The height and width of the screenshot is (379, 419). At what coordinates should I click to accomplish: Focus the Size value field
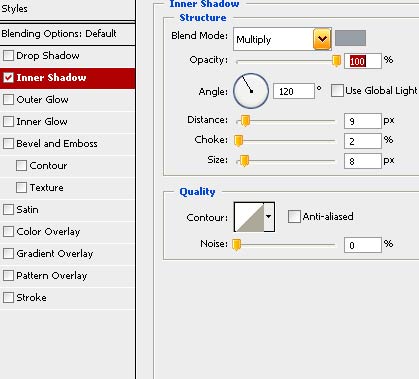363,161
